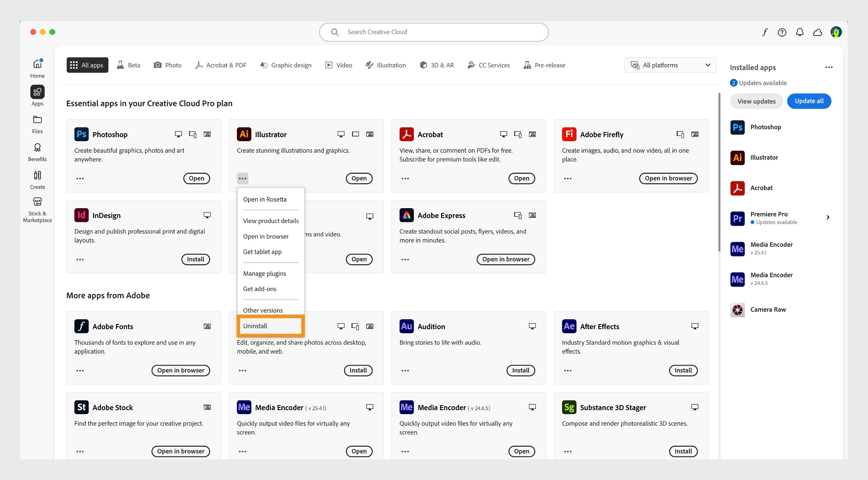This screenshot has height=480, width=868.
Task: Expand Premiere Pro in Installed apps
Action: point(828,217)
